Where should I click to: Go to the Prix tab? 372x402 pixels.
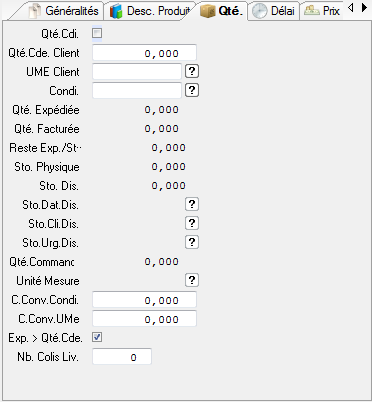tap(322, 11)
